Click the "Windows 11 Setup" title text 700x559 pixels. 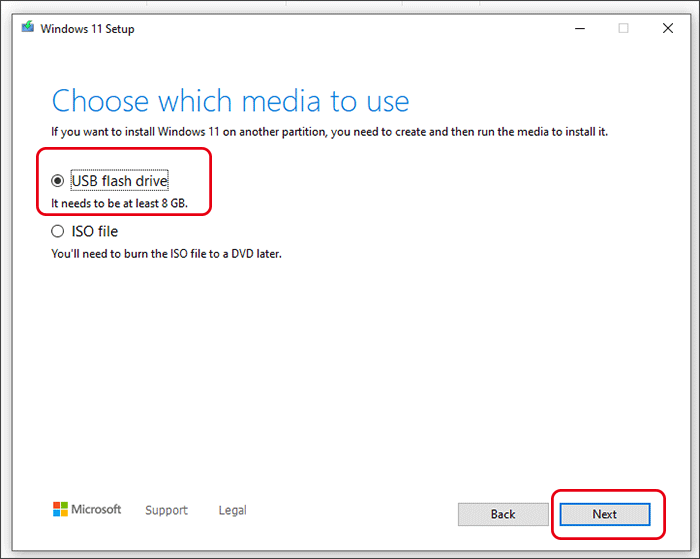pos(88,29)
